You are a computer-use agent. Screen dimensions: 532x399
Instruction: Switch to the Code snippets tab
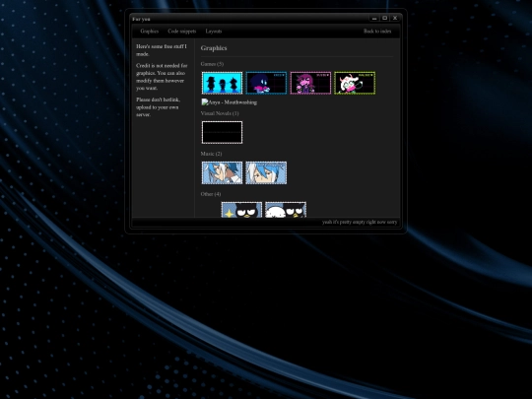click(x=182, y=32)
